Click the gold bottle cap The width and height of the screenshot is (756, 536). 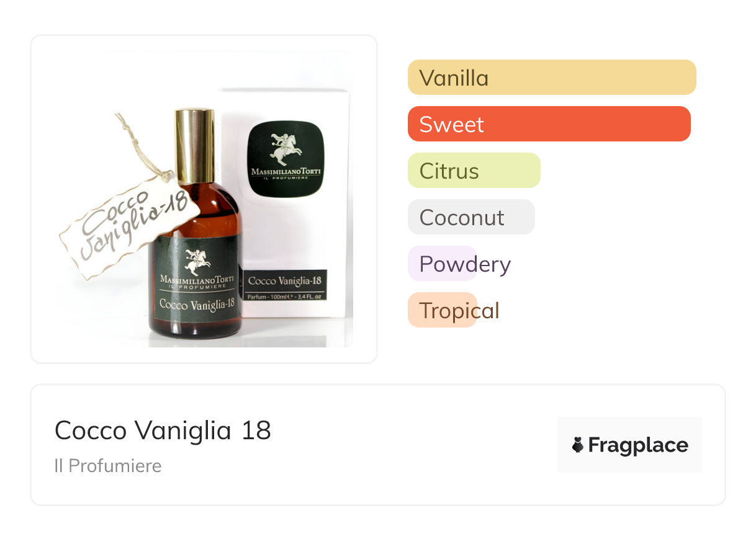click(x=194, y=146)
